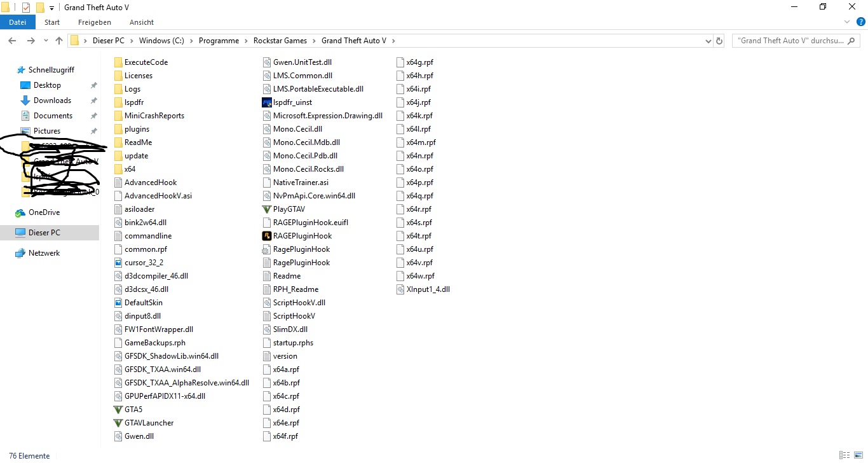Image resolution: width=868 pixels, height=463 pixels.
Task: Open Pictures in navigation pane
Action: (x=47, y=131)
